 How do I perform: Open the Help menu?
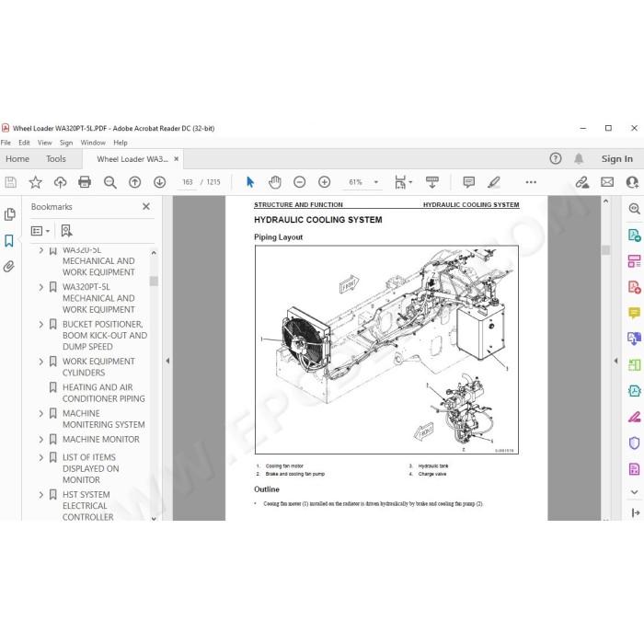[x=121, y=143]
